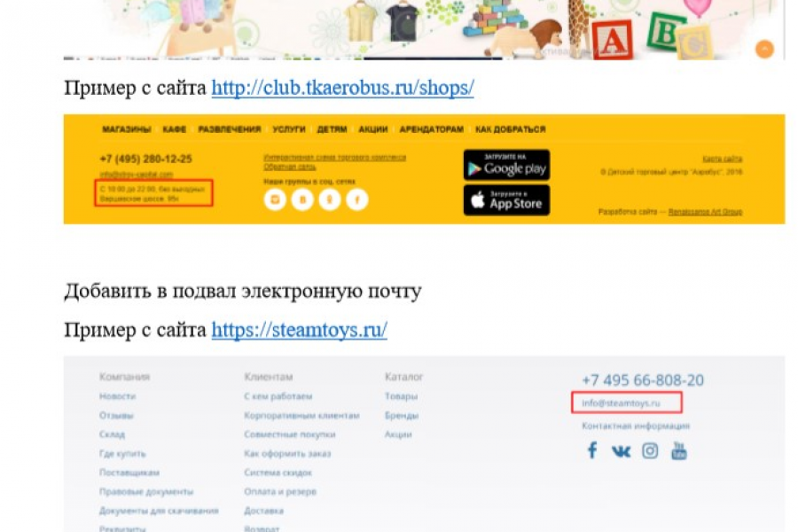Open YouTube icon in the gray footer
Viewport: 798px width, 532px height.
point(679,450)
